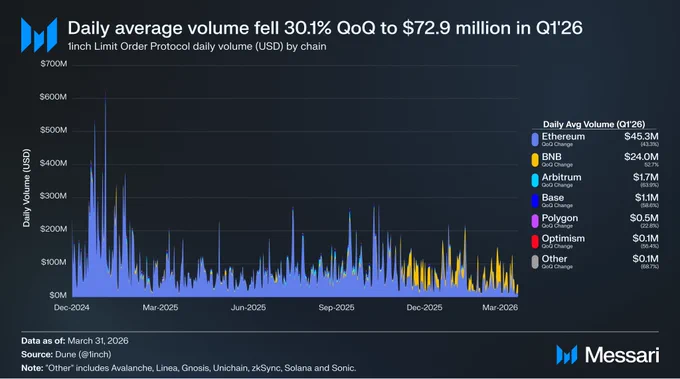Screen dimensions: 680x379
Task: Click the Dec-2025 x-axis label
Action: (x=424, y=307)
